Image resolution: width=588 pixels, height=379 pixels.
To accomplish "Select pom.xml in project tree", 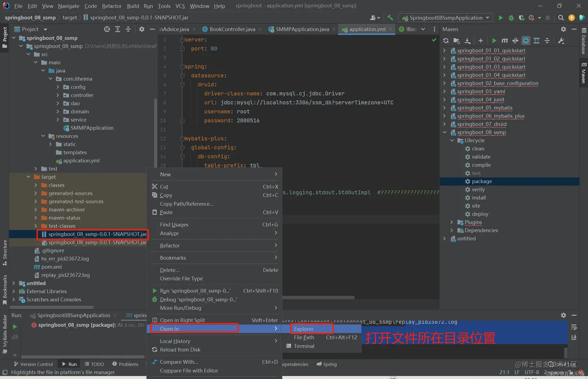I will click(x=51, y=267).
